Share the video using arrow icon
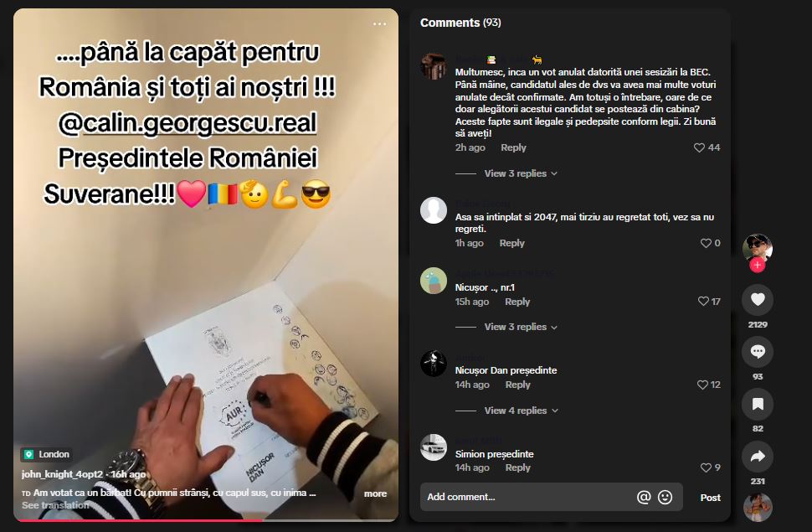This screenshot has height=532, width=812. coord(758,457)
